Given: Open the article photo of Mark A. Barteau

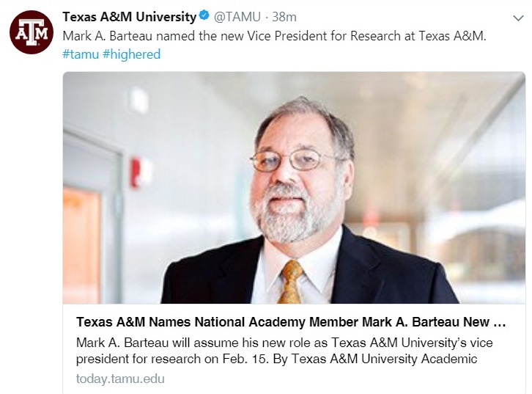Looking at the screenshot, I should click(x=294, y=188).
